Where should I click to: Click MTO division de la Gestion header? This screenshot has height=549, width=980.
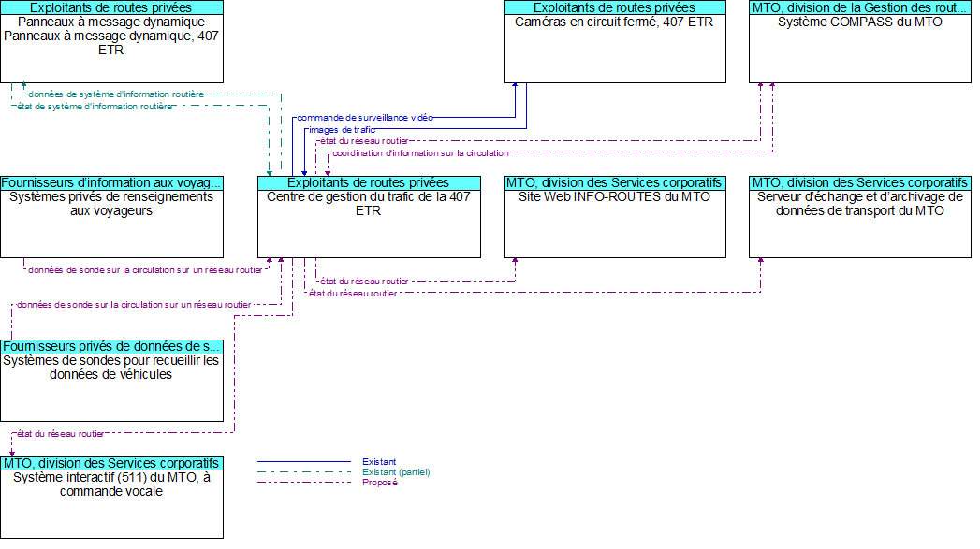859,7
